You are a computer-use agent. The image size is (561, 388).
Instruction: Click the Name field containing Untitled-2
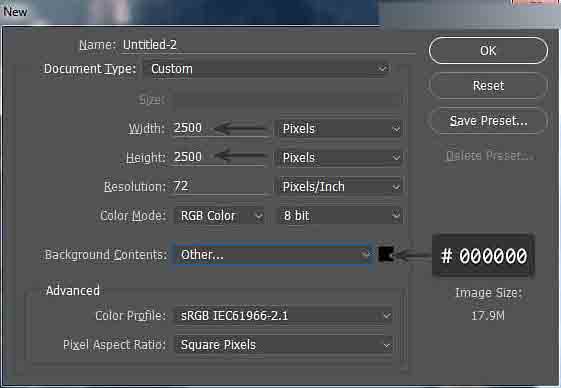coord(268,45)
